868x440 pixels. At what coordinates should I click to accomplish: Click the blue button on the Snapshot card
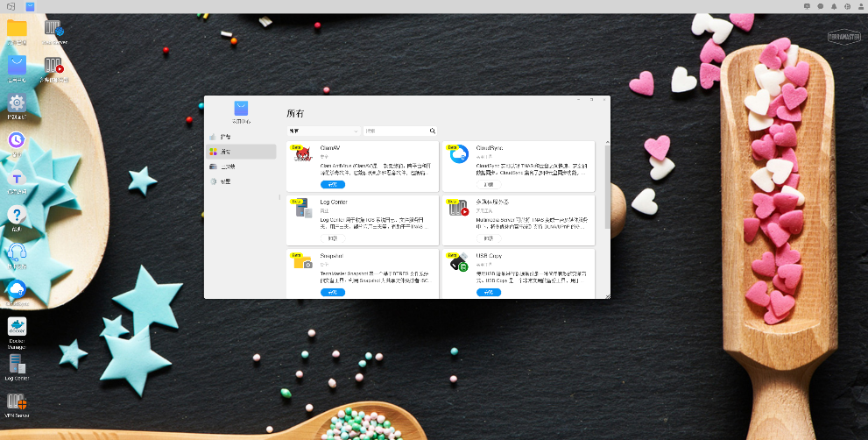(x=333, y=292)
